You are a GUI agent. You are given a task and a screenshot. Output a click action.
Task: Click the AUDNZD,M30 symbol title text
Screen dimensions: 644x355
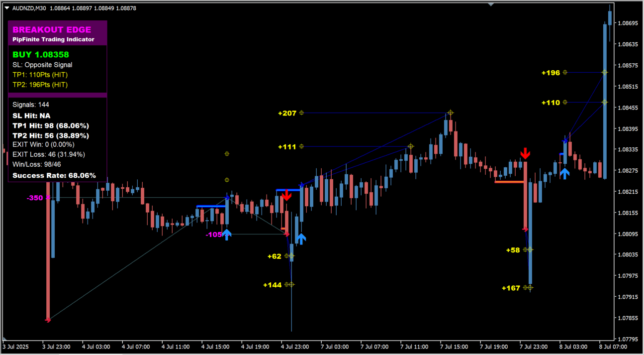pos(29,8)
